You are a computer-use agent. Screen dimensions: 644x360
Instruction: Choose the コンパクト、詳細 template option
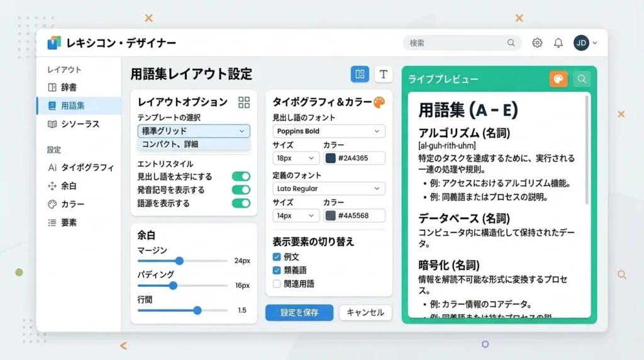(194, 144)
